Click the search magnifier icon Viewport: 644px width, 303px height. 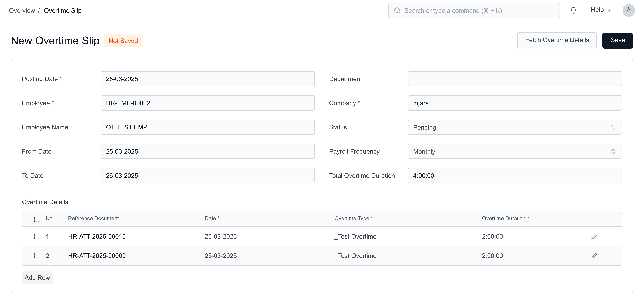[x=397, y=10]
